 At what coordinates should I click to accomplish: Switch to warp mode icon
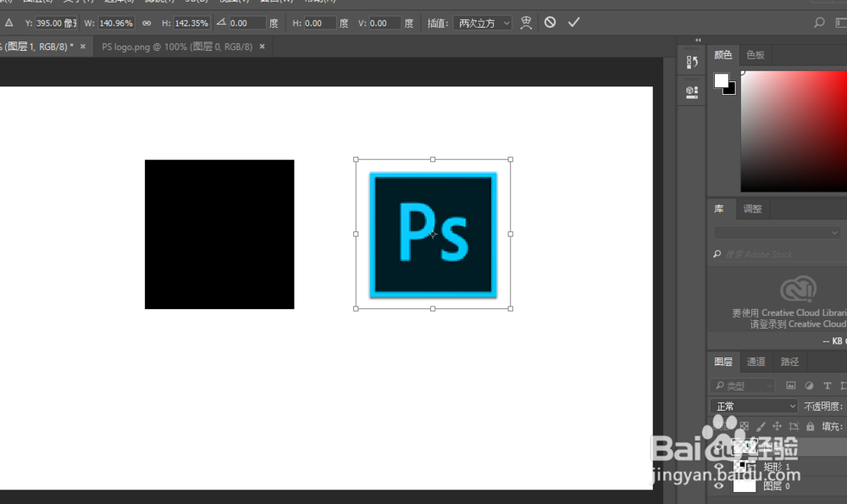[526, 23]
